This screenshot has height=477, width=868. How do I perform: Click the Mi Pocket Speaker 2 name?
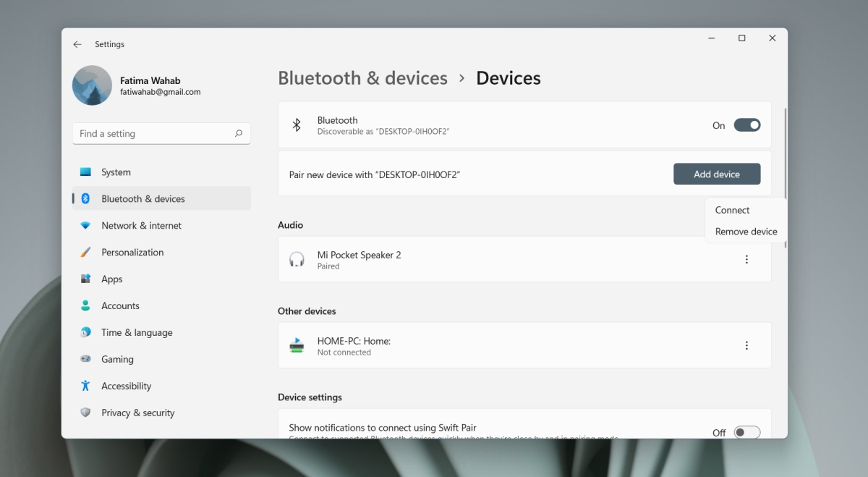(359, 255)
